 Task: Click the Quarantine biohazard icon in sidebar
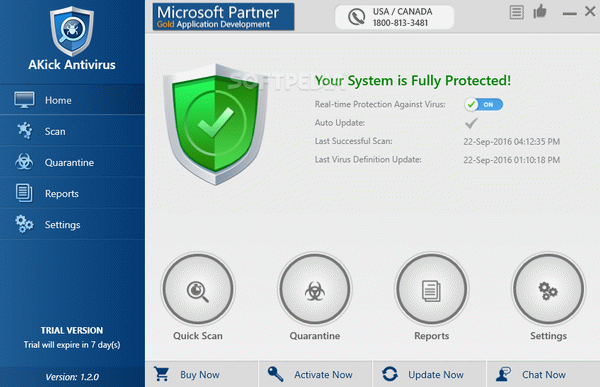pyautogui.click(x=24, y=162)
